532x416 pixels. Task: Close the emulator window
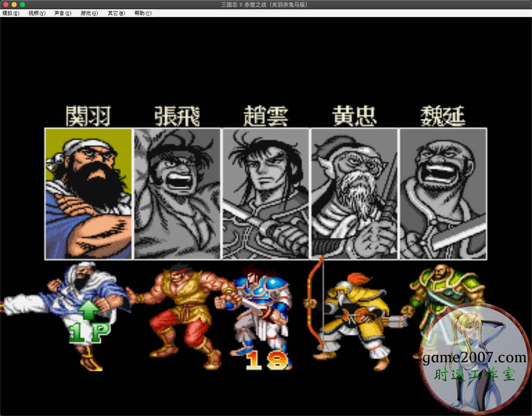click(x=6, y=5)
